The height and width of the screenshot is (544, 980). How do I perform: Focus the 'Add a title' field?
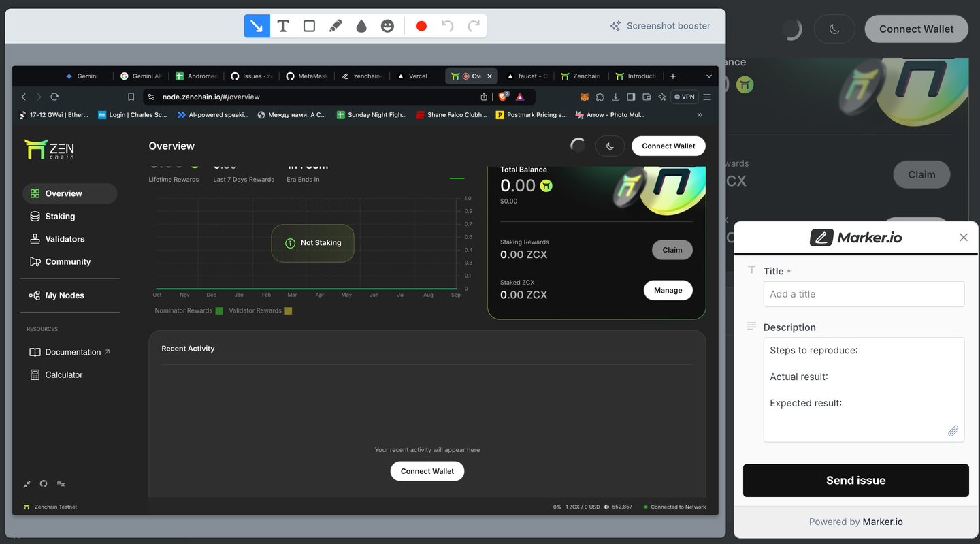coord(863,294)
